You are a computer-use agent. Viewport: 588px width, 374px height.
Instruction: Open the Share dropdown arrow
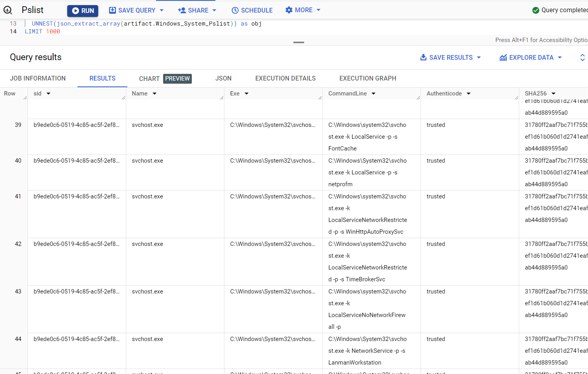click(214, 10)
